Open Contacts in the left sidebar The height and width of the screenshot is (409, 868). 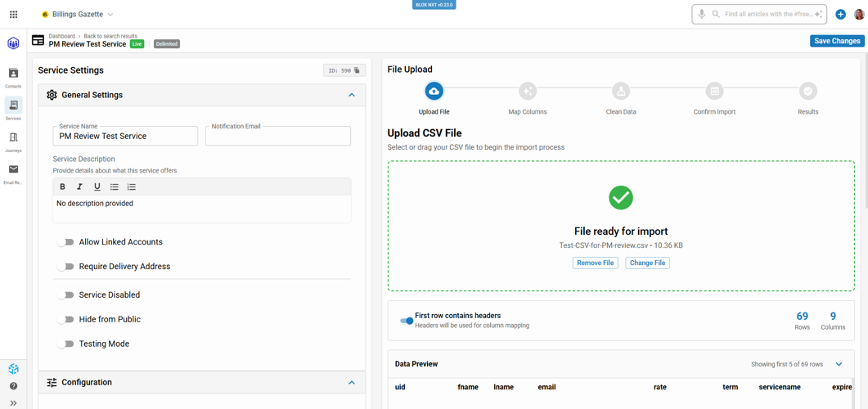pyautogui.click(x=13, y=77)
